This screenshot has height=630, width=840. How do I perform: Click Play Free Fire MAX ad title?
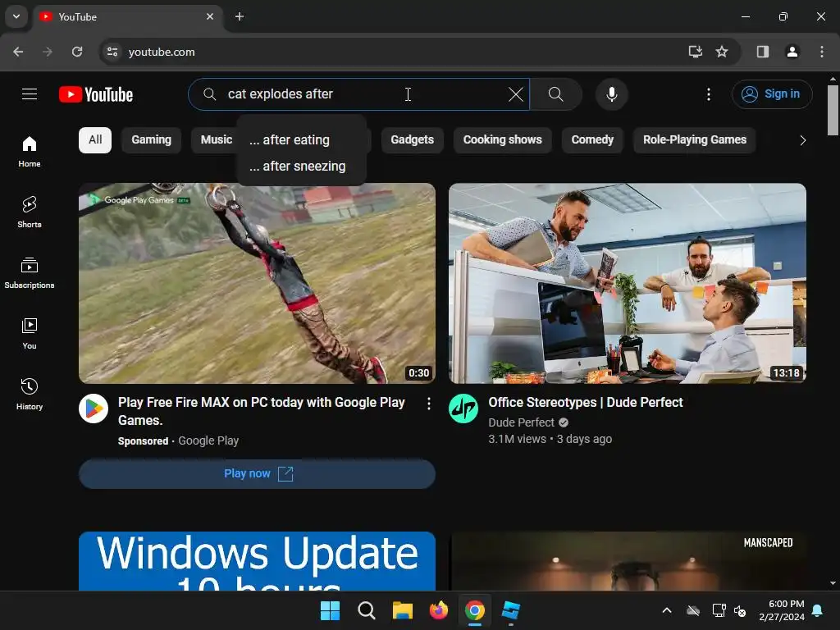pyautogui.click(x=262, y=412)
